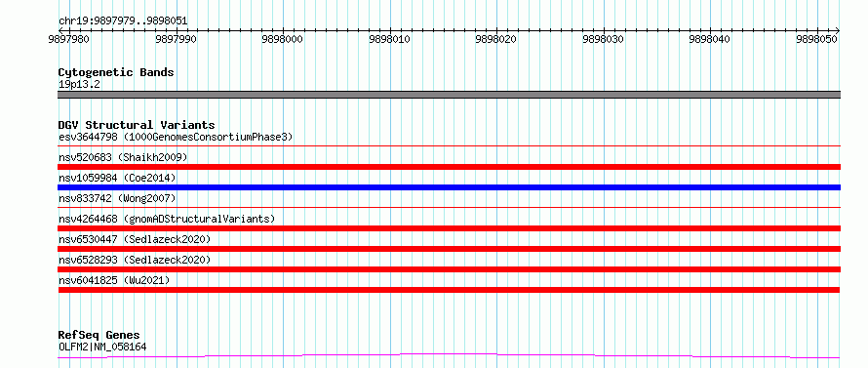Click the gray 19p13.2 cytogenetic band bar
The width and height of the screenshot is (868, 368).
(449, 95)
